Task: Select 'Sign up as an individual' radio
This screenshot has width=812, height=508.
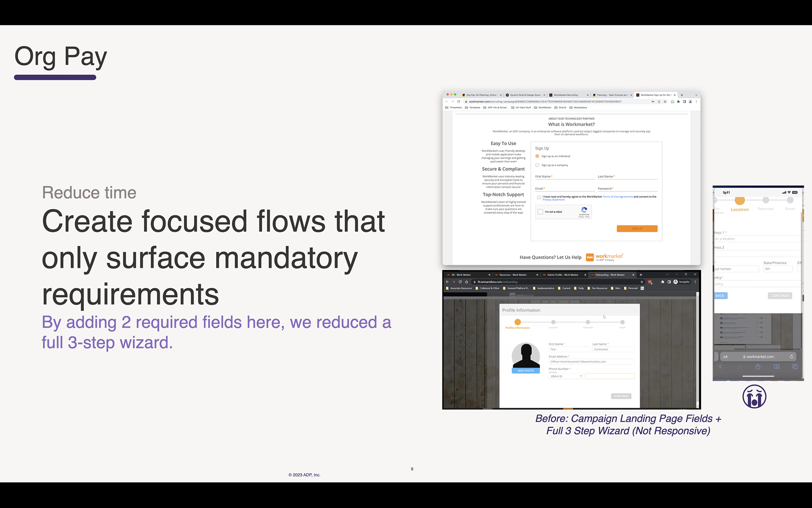Action: pyautogui.click(x=537, y=156)
